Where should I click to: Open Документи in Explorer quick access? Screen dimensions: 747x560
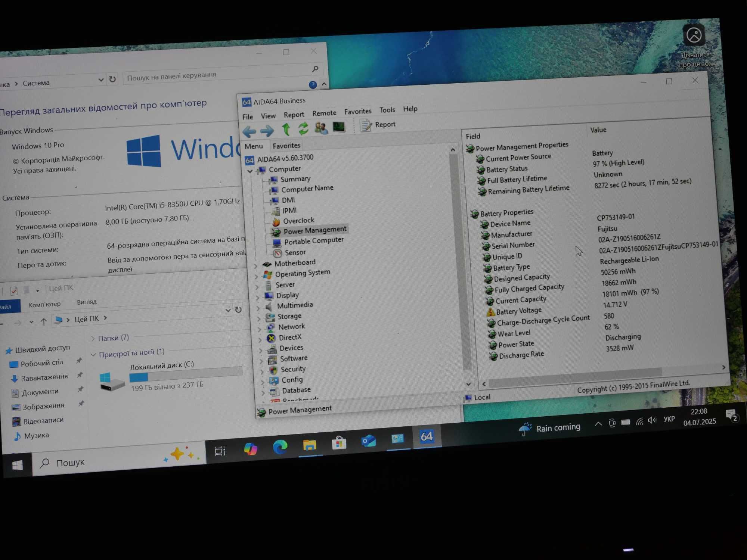point(40,392)
